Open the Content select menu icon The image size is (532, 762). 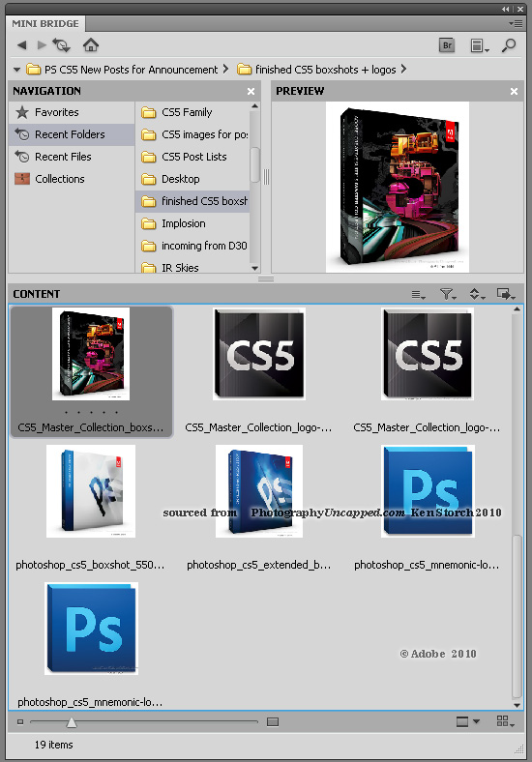click(418, 294)
